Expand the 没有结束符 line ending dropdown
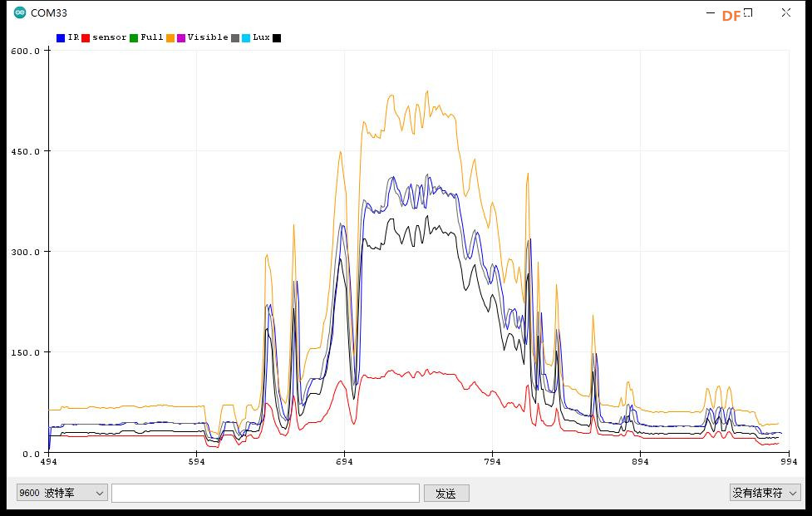Screen dimensions: 812x516 click(765, 493)
